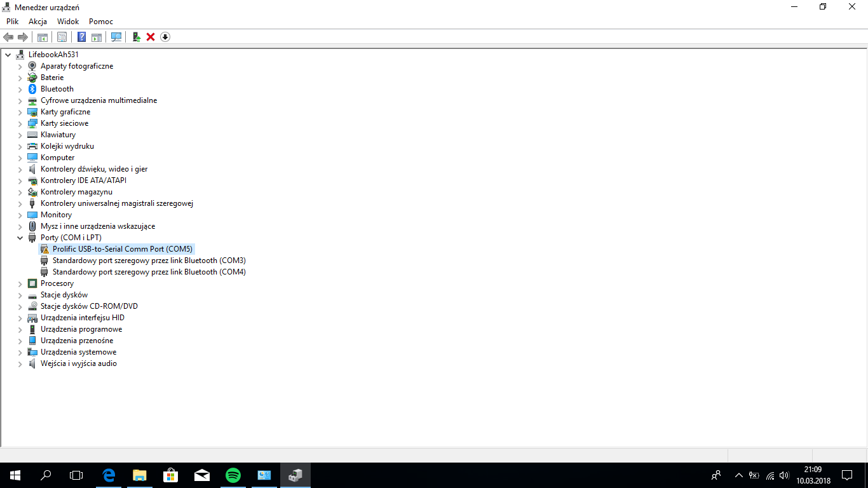This screenshot has height=488, width=868.
Task: Click the battery power tray icon
Action: (754, 475)
